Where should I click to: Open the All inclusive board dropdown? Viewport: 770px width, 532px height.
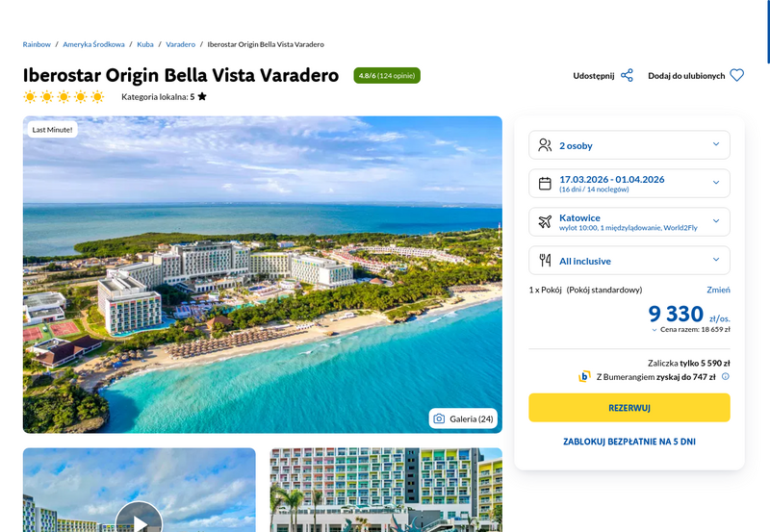click(629, 260)
